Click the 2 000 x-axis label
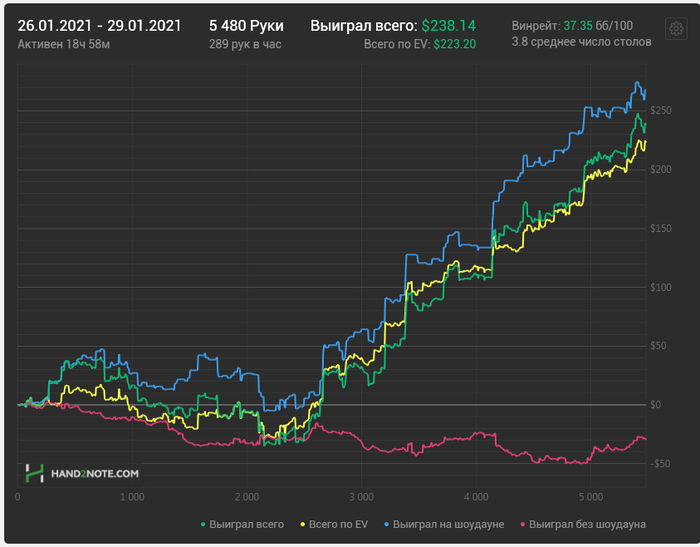This screenshot has width=700, height=547. (247, 497)
